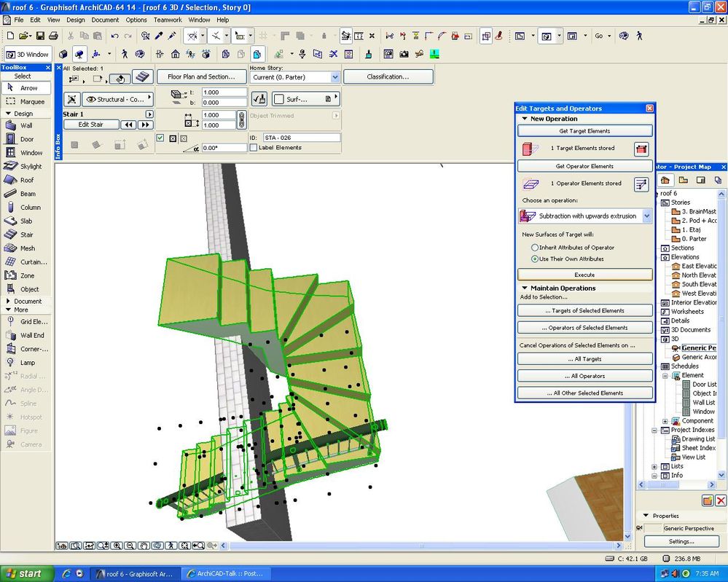Activate the Marquee tool
The height and width of the screenshot is (582, 728).
coord(26,101)
